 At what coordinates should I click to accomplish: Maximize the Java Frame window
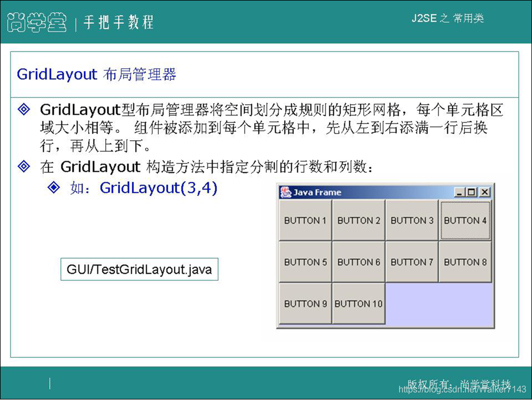tap(471, 192)
